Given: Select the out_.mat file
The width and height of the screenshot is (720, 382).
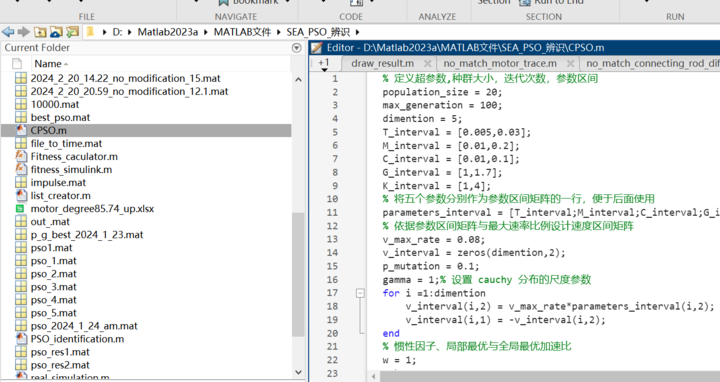Looking at the screenshot, I should point(50,222).
